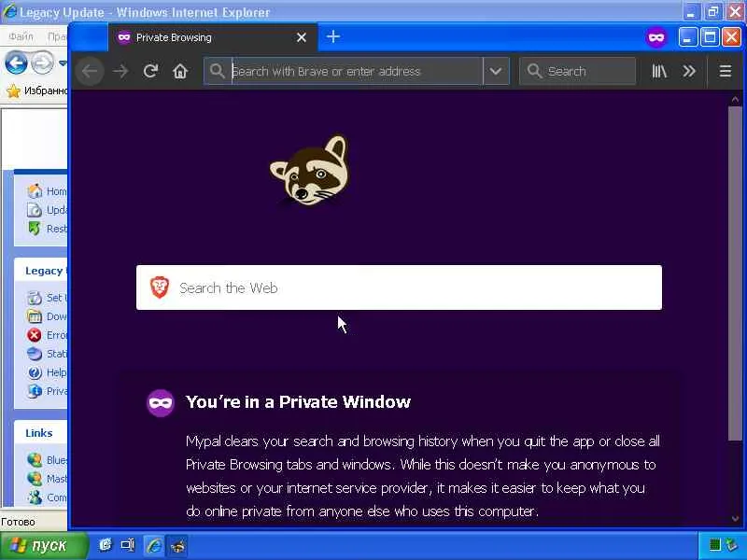Click the raccoon Mypal logo
The width and height of the screenshot is (747, 560).
click(x=310, y=171)
